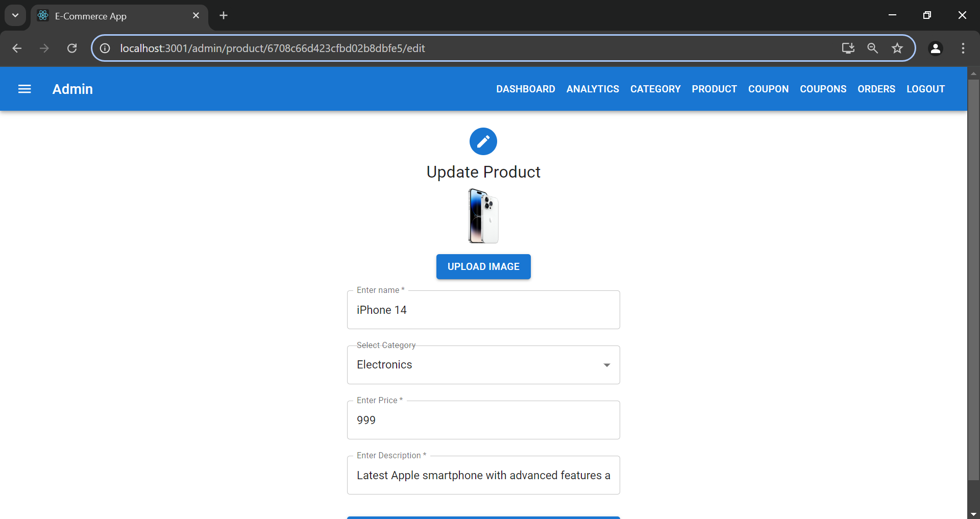Focus the Enter Price field showing 999
The image size is (980, 519).
tap(483, 420)
